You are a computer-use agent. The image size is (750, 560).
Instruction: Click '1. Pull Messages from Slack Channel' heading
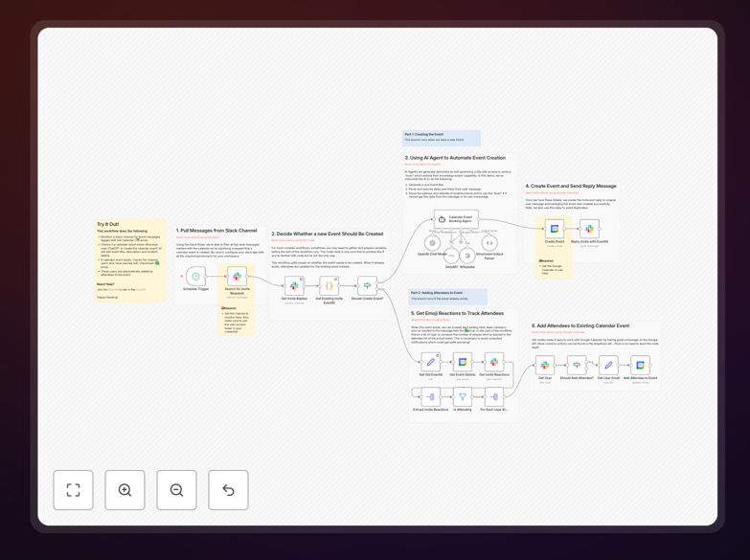coord(216,231)
